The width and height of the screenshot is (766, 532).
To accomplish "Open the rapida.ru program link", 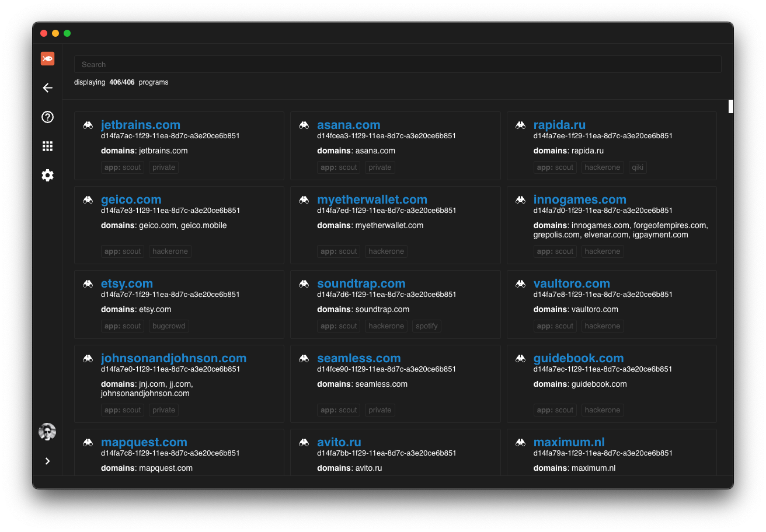I will (559, 125).
